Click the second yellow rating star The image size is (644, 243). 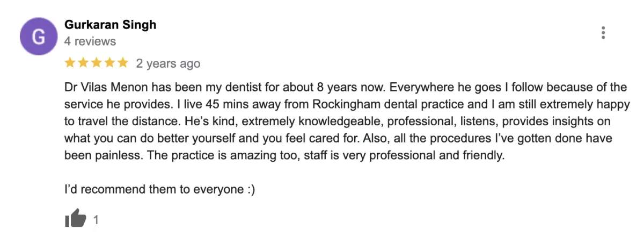(83, 63)
